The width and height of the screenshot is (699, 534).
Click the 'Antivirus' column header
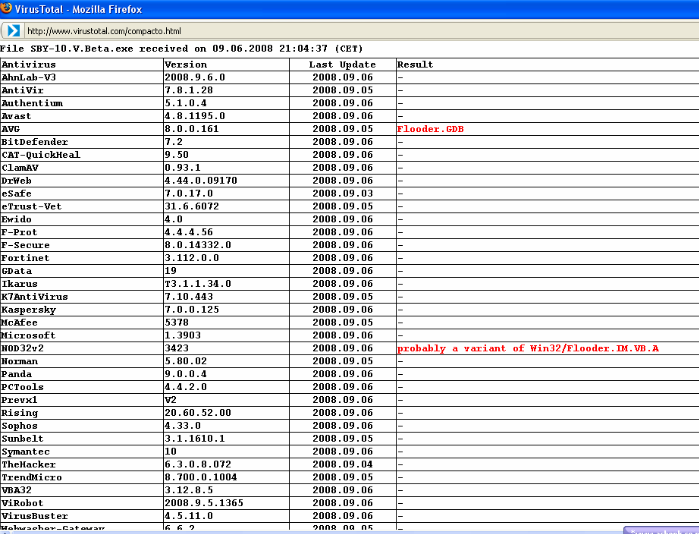(x=29, y=65)
